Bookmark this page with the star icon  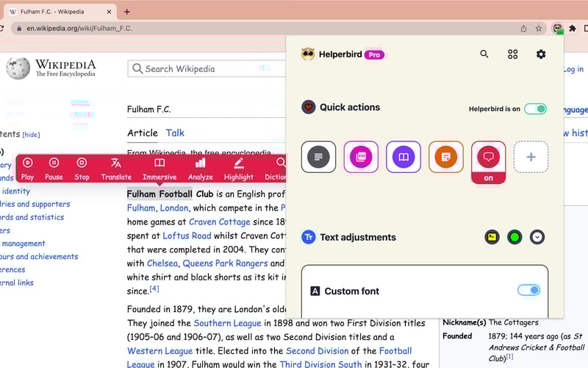coord(539,29)
